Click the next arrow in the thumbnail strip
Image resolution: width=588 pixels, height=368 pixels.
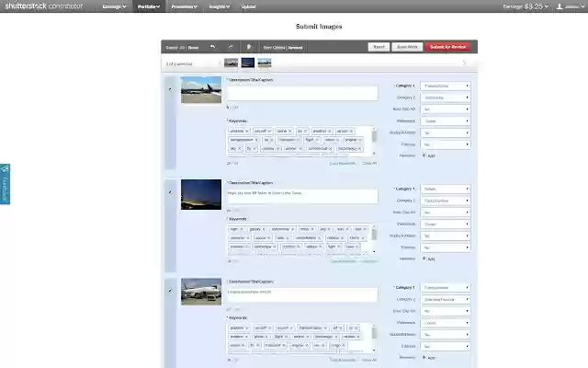pyautogui.click(x=465, y=63)
